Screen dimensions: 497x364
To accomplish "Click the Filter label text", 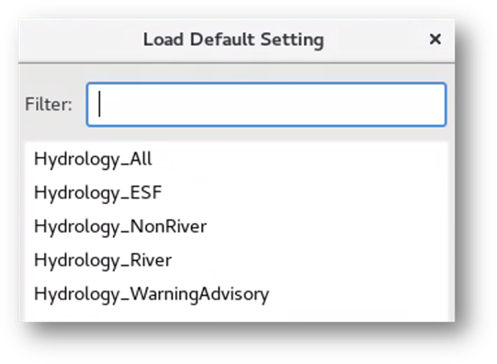I will point(49,104).
